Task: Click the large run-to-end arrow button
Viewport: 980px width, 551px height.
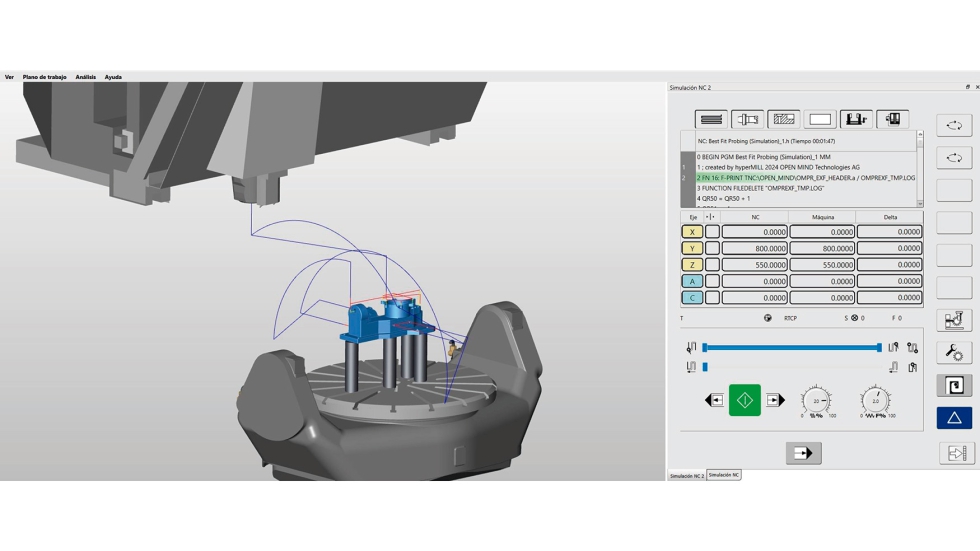Action: (803, 453)
